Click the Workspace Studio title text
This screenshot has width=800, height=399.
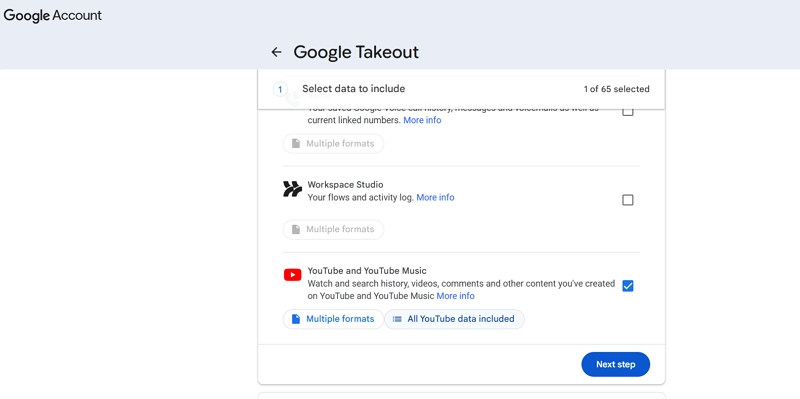[345, 185]
